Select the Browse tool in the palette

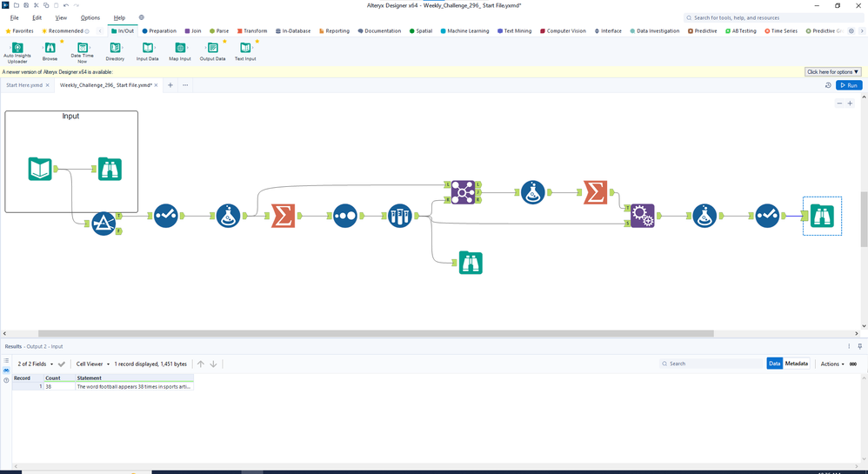50,51
